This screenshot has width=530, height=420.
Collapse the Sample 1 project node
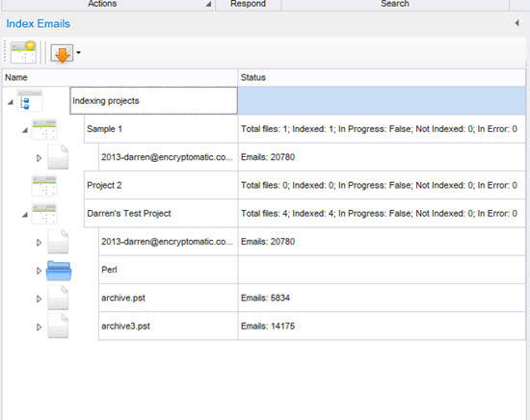[x=25, y=130]
